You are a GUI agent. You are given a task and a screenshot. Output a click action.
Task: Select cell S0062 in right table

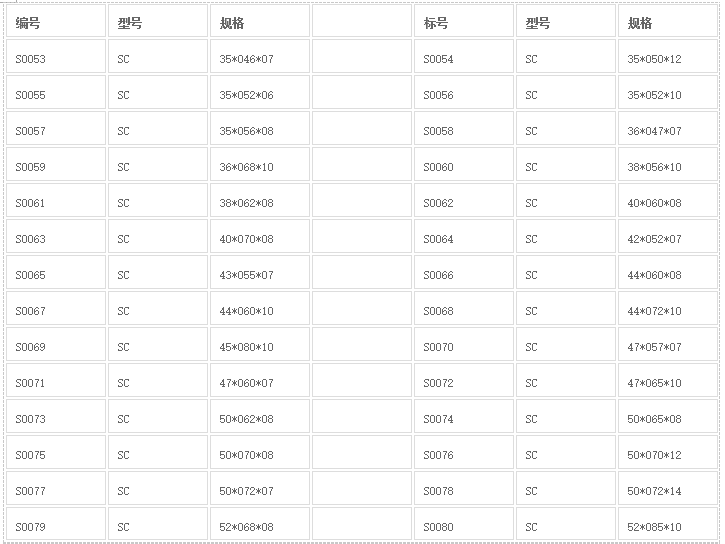click(x=463, y=203)
